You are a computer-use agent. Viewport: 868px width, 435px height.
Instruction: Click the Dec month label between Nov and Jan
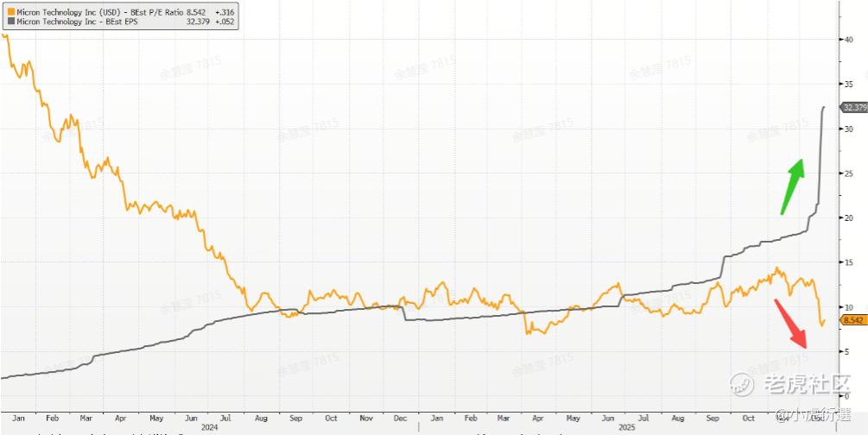401,419
